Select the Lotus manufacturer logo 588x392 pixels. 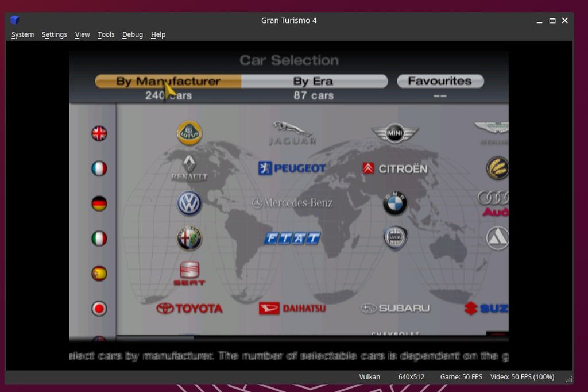(189, 133)
